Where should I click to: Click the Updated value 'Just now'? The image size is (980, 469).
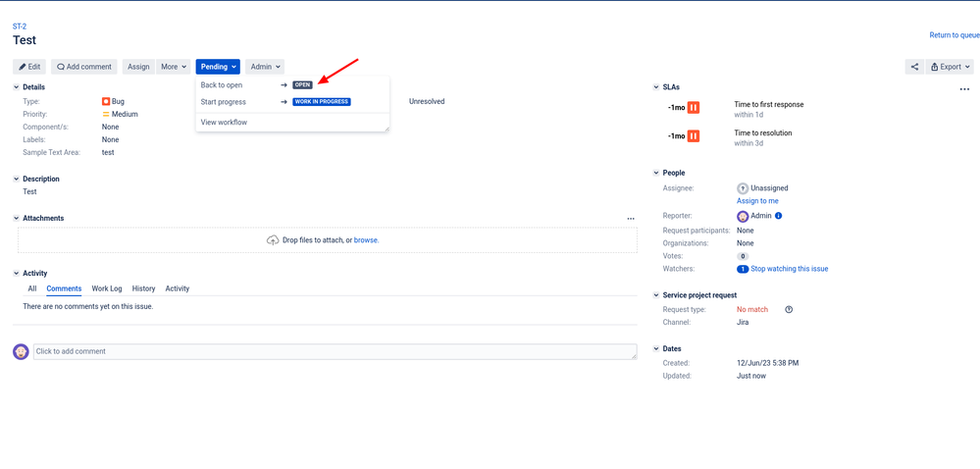tap(751, 377)
